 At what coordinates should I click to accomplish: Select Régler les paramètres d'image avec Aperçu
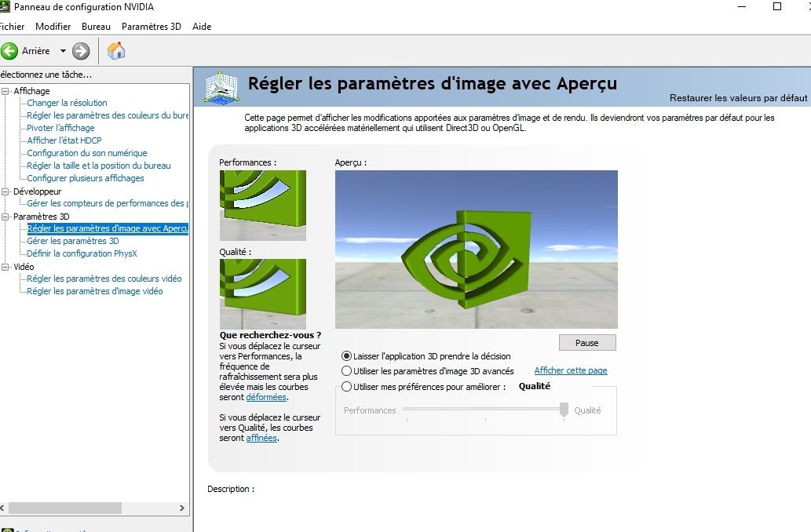click(108, 228)
